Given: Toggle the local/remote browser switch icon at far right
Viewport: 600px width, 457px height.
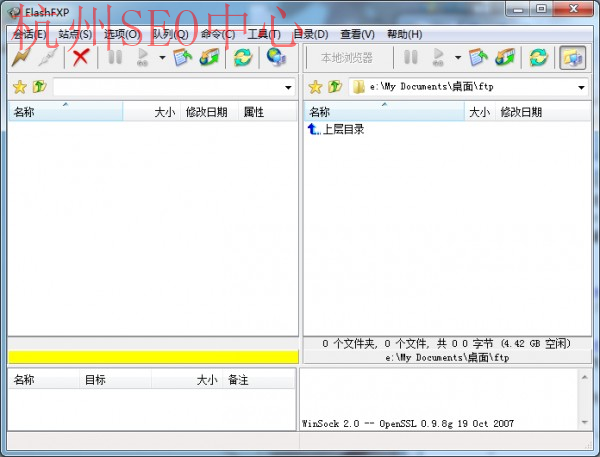Looking at the screenshot, I should point(572,58).
